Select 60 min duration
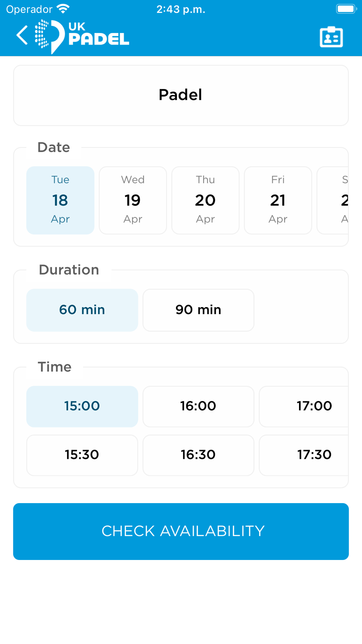362x644 pixels. (82, 310)
